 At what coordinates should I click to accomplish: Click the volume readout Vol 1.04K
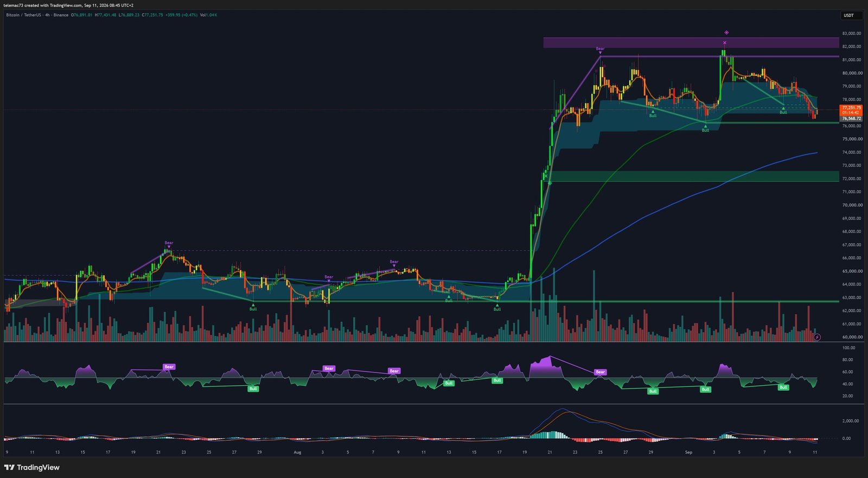point(208,15)
